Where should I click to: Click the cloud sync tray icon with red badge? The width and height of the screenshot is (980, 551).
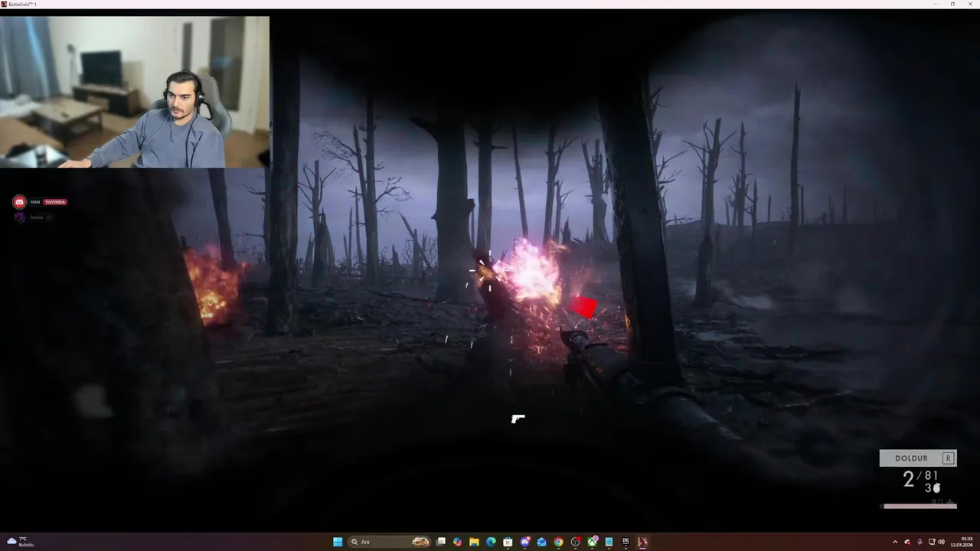pos(907,542)
